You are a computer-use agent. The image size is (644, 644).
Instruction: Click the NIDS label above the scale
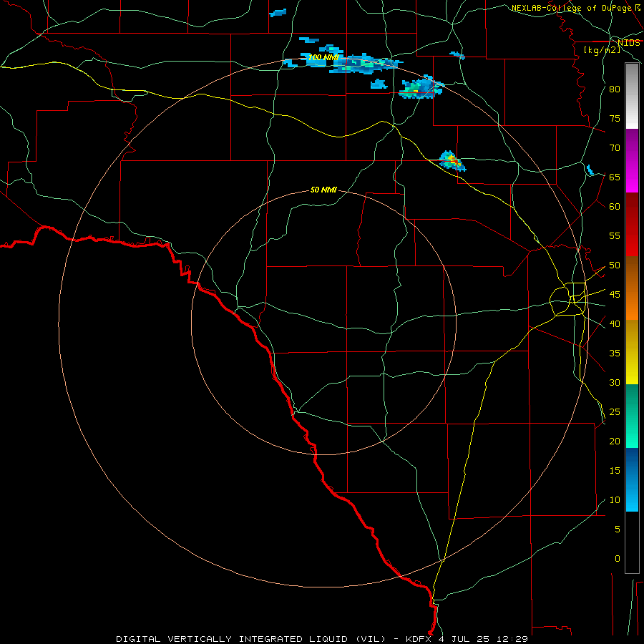click(x=629, y=43)
